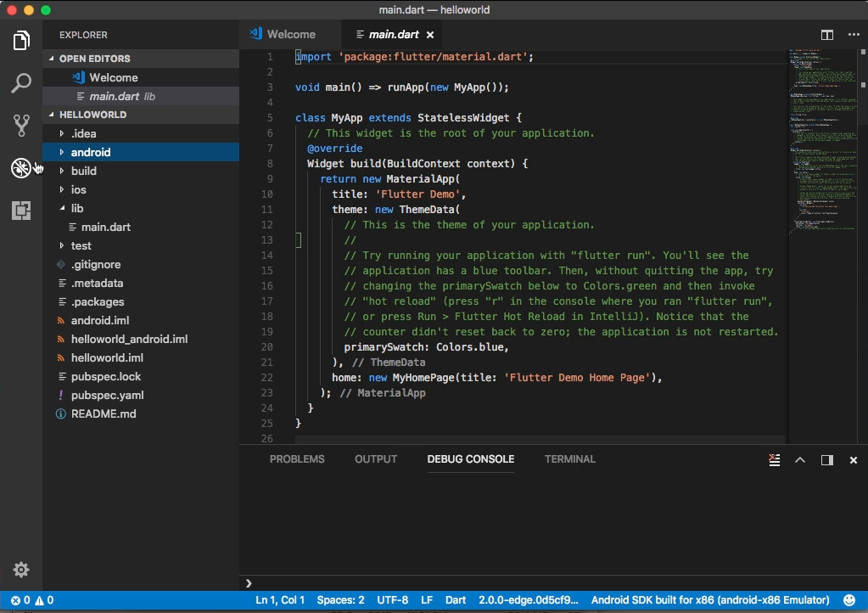Switch to the Terminal panel tab
Screen dimensions: 868x613
tap(570, 459)
